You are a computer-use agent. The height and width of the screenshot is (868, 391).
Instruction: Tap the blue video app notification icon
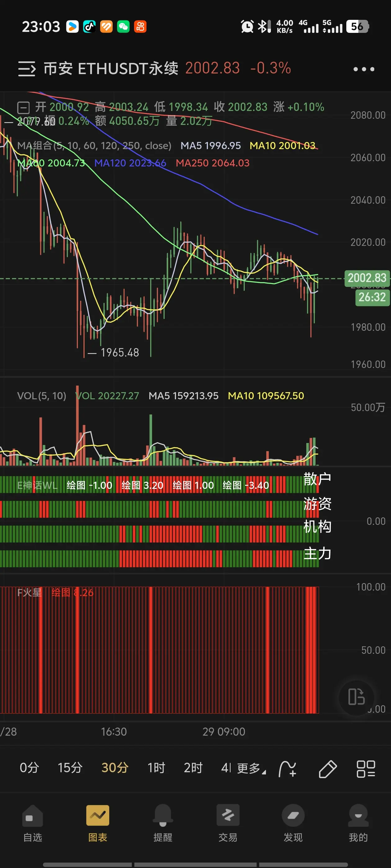coord(72,27)
